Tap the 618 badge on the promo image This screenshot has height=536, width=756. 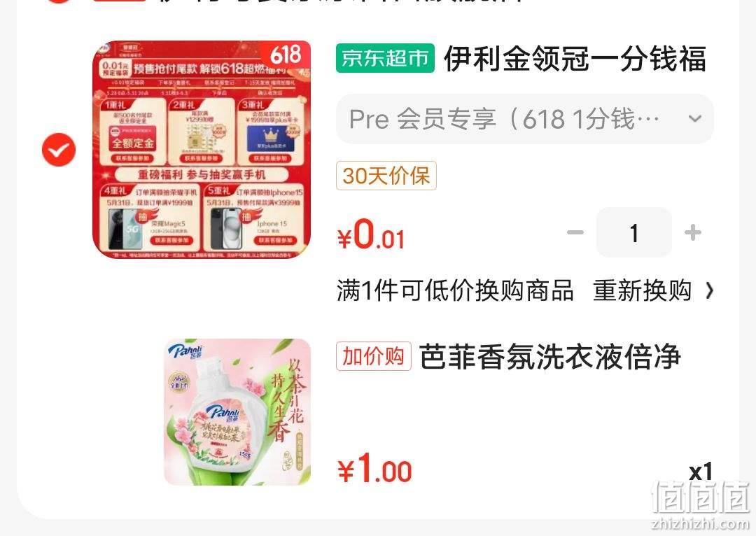click(286, 54)
